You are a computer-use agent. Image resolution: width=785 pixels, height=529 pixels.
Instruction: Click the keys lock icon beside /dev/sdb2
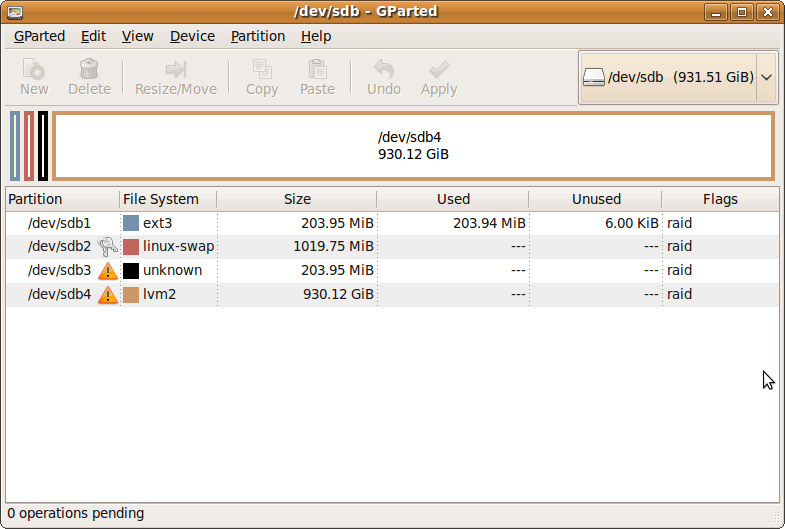[x=107, y=246]
